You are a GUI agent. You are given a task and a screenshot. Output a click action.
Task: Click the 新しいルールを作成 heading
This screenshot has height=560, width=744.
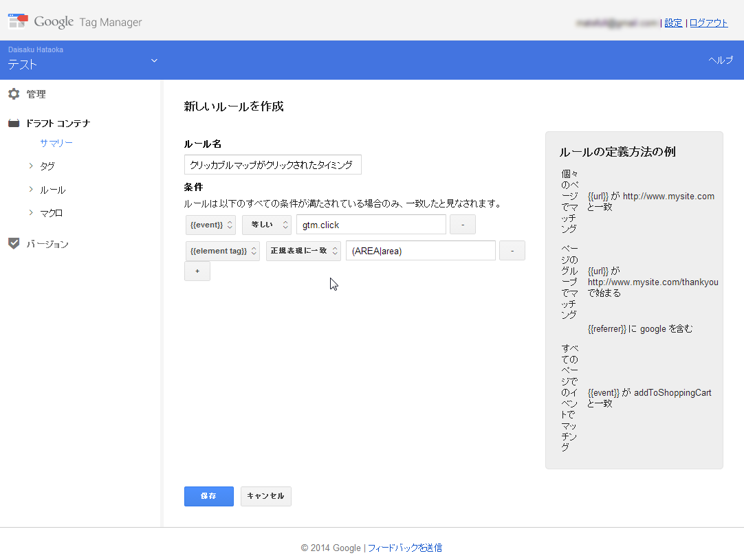234,107
